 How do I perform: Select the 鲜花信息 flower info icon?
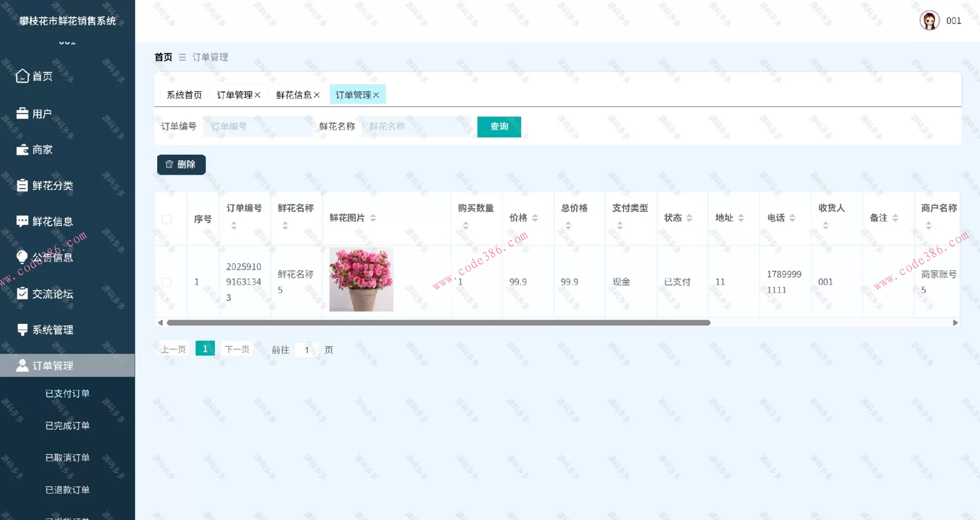pyautogui.click(x=22, y=221)
